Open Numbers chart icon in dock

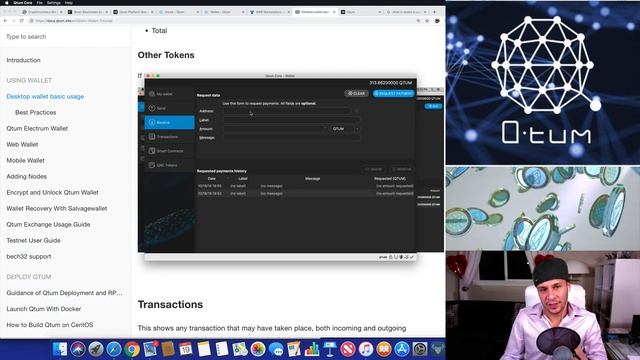coord(312,349)
